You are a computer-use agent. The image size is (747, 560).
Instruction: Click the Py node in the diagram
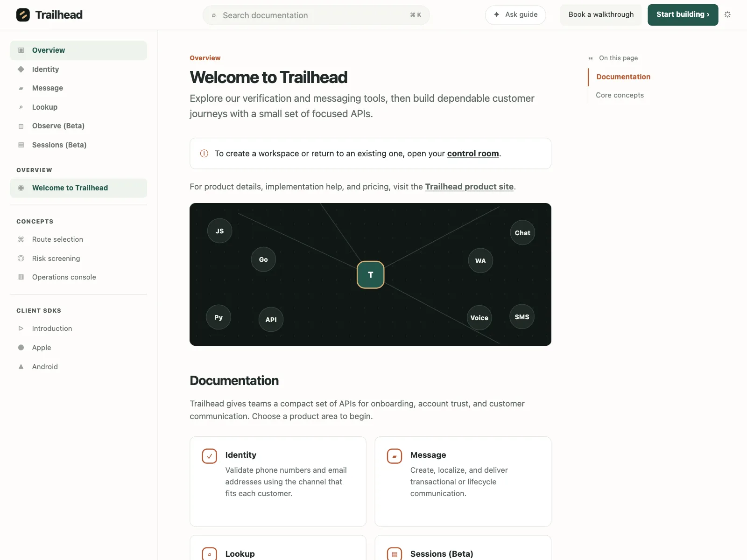218,317
